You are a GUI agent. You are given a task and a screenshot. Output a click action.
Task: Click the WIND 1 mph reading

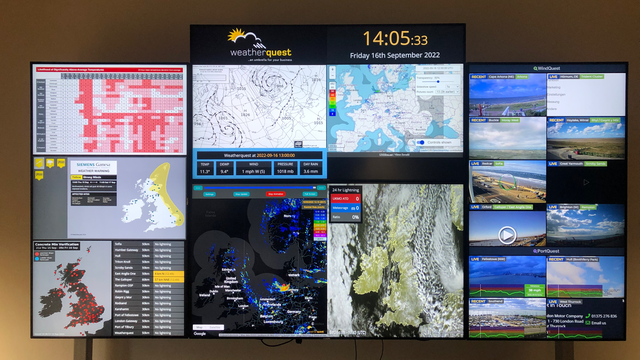[x=253, y=169]
